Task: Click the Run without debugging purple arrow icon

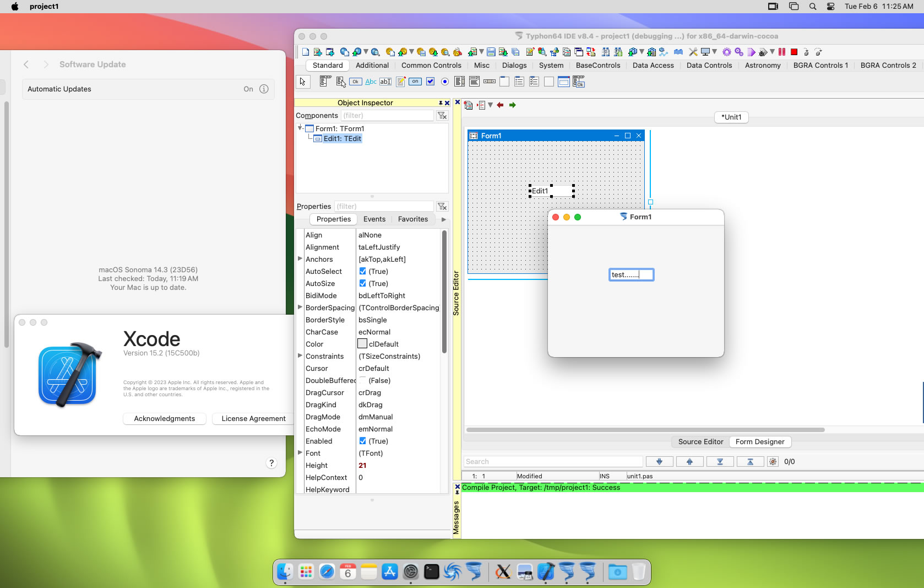Action: tap(752, 52)
